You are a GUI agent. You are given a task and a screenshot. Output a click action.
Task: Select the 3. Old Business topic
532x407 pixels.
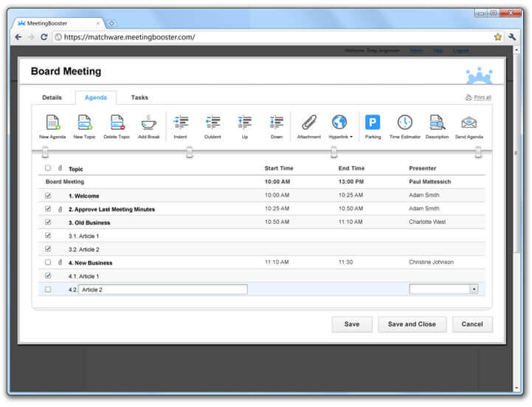click(89, 223)
